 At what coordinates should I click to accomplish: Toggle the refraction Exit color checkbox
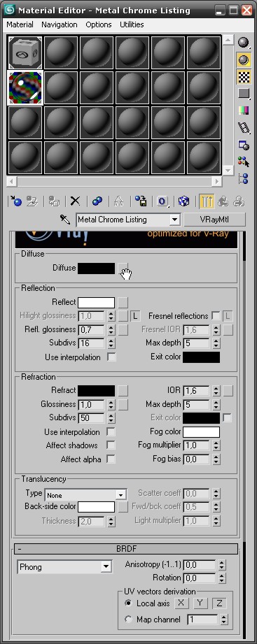pos(227,417)
